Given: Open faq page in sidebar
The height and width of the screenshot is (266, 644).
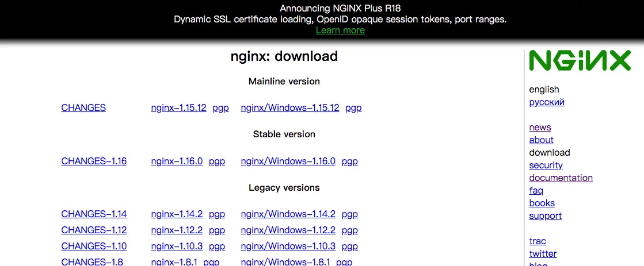Looking at the screenshot, I should (x=536, y=191).
